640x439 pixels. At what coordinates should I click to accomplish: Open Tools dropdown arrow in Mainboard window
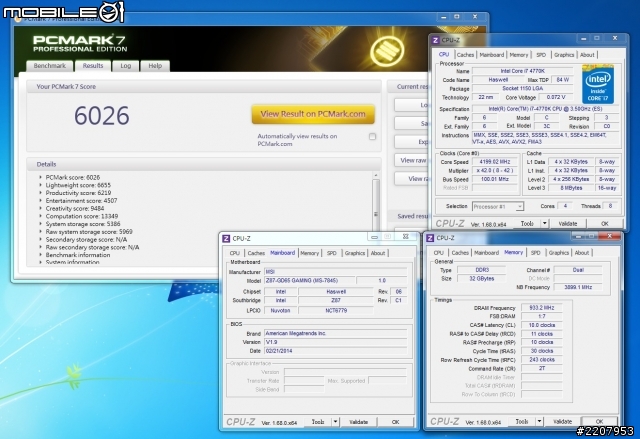[335, 422]
